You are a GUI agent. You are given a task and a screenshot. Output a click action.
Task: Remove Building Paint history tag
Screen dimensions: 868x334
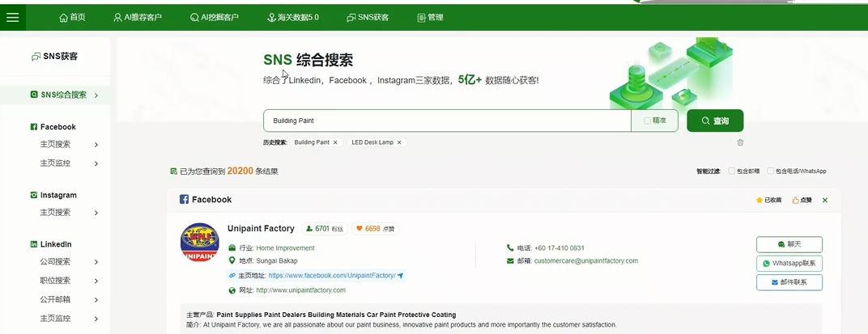(335, 142)
